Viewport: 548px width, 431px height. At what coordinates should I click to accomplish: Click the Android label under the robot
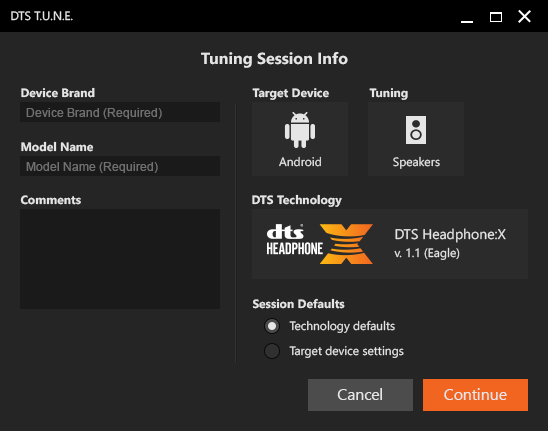[x=300, y=162]
